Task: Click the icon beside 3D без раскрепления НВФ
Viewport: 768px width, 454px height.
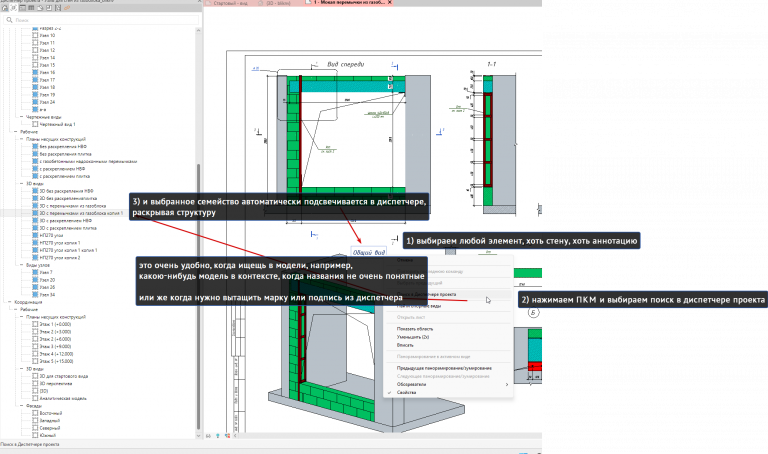Action: pos(35,191)
